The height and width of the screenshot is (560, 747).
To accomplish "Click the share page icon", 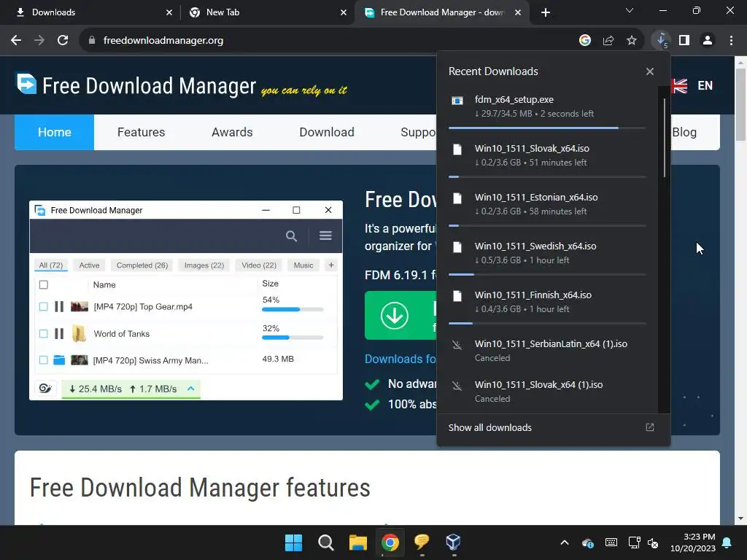I will (608, 41).
